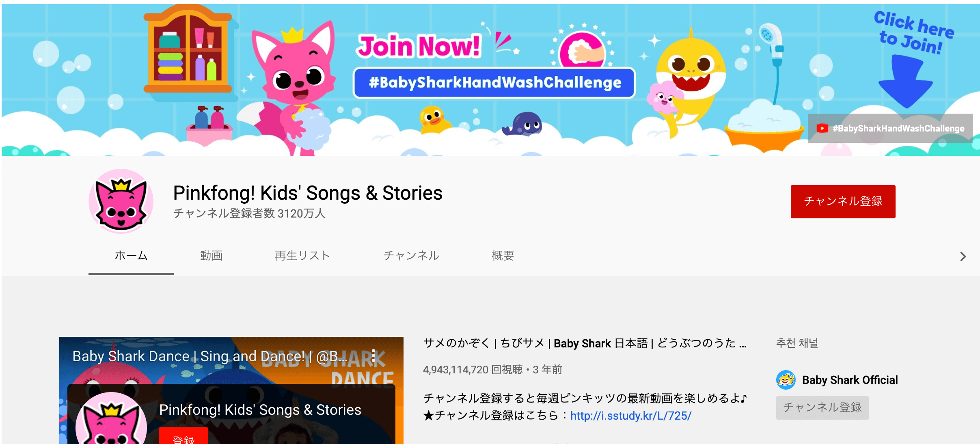Click the Pinkfong channel avatar icon
This screenshot has width=980, height=444.
tap(121, 201)
